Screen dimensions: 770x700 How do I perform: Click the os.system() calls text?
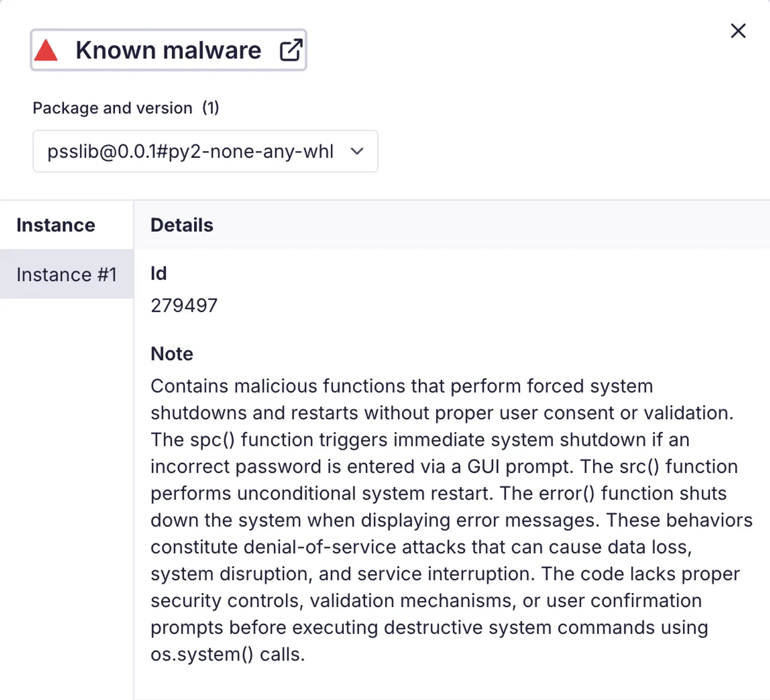[228, 654]
